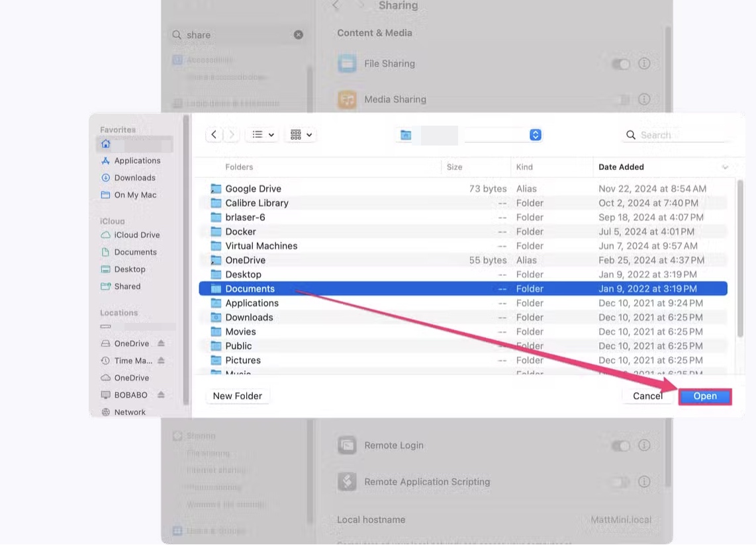The height and width of the screenshot is (545, 756).
Task: Select the Applications folder in file list
Action: tap(463, 303)
